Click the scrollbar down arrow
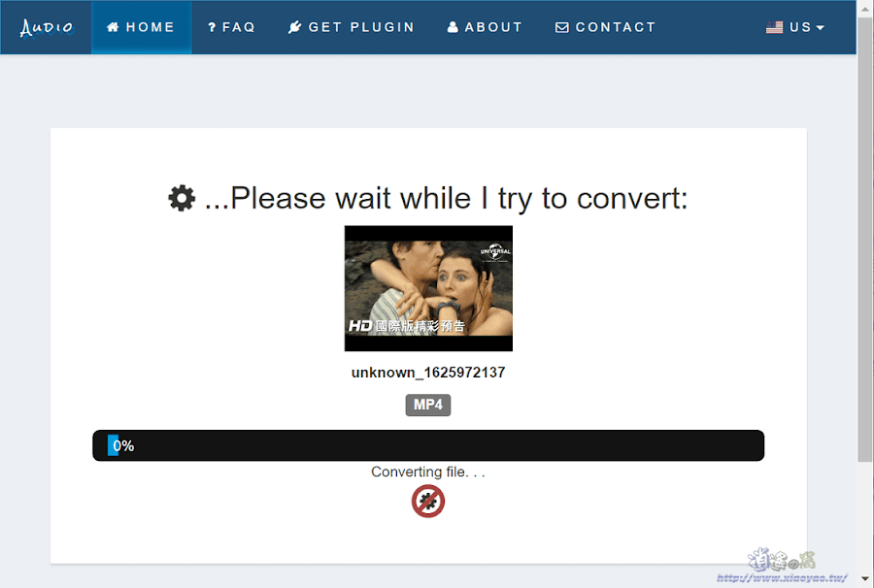The height and width of the screenshot is (588, 874). click(865, 579)
